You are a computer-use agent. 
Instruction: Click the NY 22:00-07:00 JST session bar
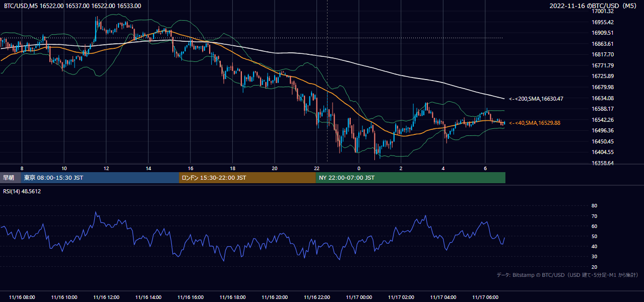[x=411, y=178]
